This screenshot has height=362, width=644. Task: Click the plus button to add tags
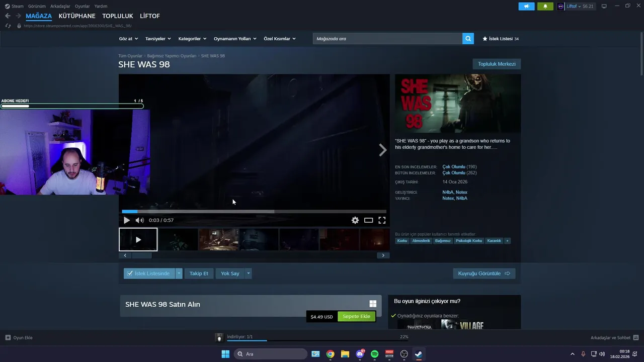click(508, 241)
